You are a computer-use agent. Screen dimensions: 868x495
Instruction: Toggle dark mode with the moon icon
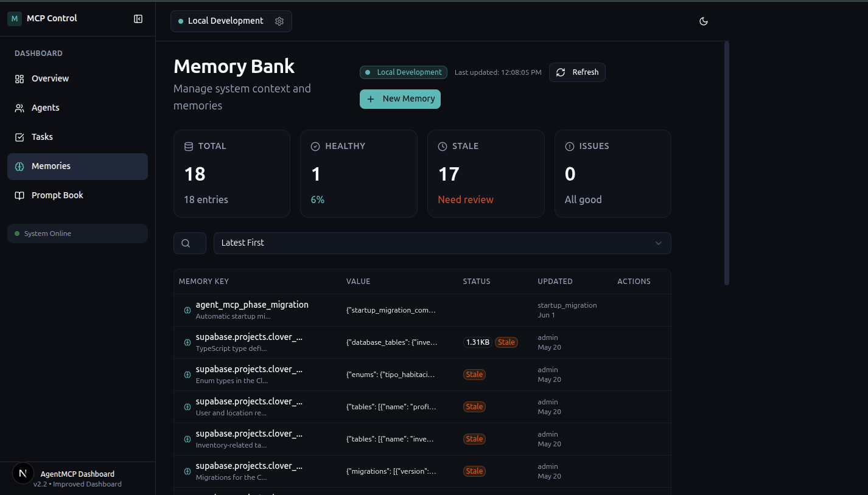[703, 21]
